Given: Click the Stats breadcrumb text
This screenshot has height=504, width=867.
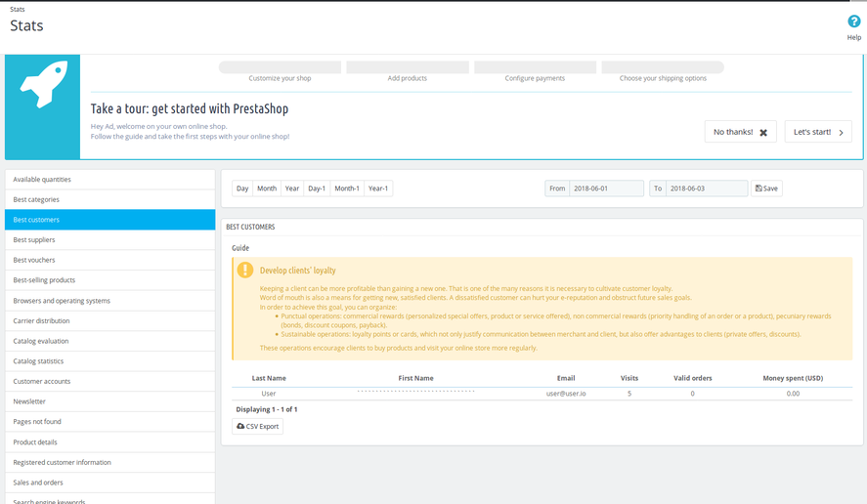Looking at the screenshot, I should (18, 10).
